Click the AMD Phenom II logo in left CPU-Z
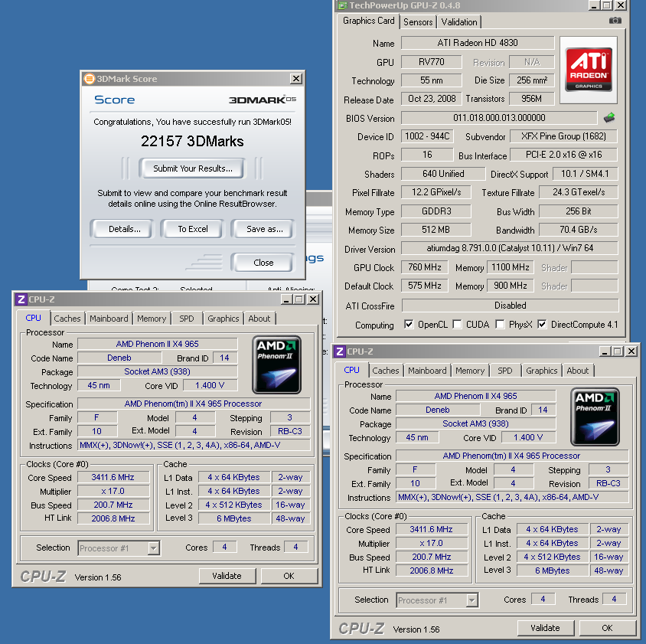646x644 pixels. click(x=276, y=364)
